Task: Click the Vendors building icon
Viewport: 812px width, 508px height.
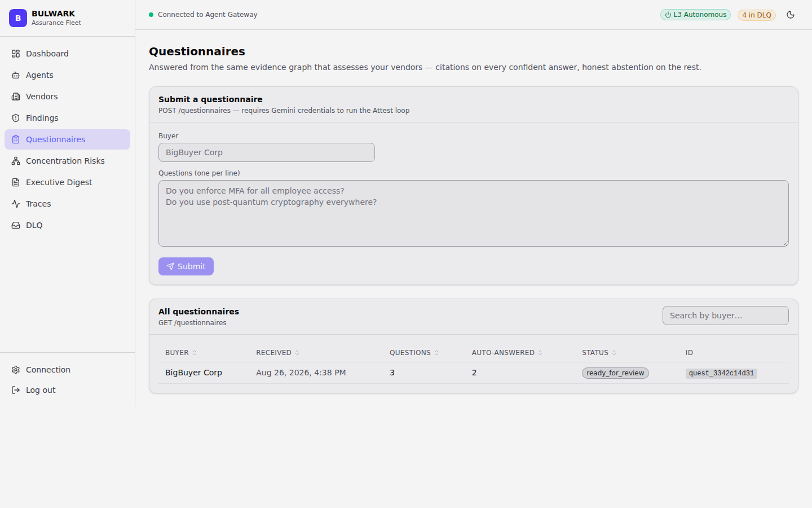Action: pos(16,97)
